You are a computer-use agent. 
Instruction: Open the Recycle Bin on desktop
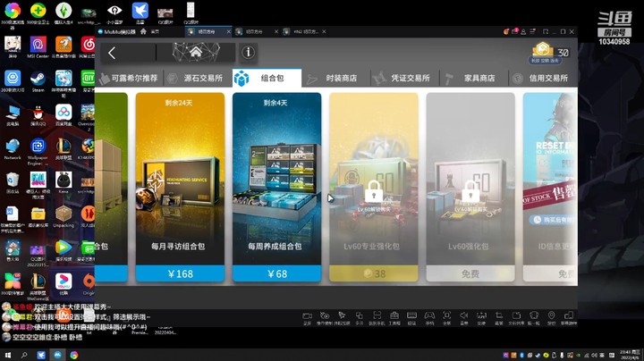[x=13, y=182]
